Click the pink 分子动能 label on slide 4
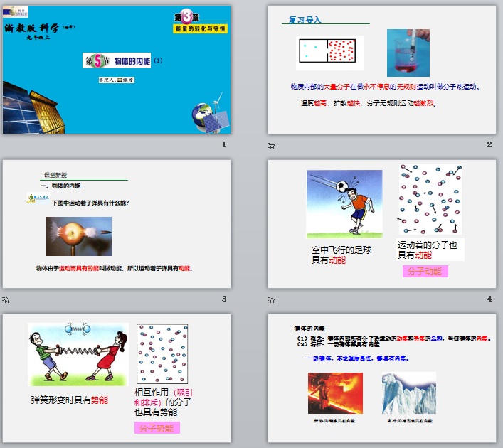The height and width of the screenshot is (448, 503). 425,272
